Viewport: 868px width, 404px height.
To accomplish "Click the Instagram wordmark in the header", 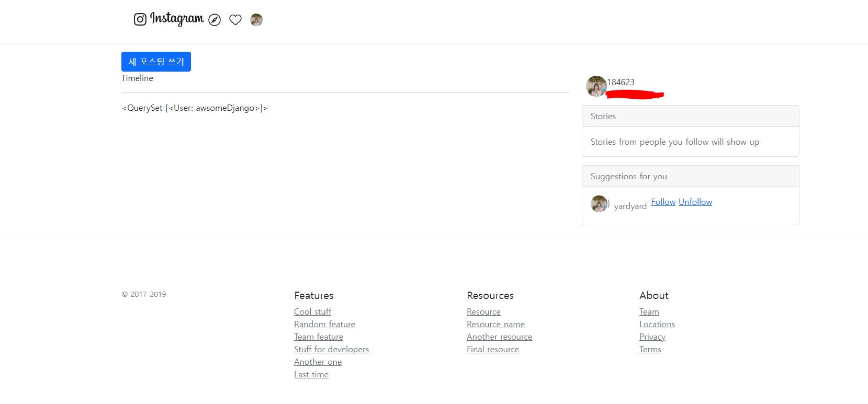I will [x=177, y=19].
